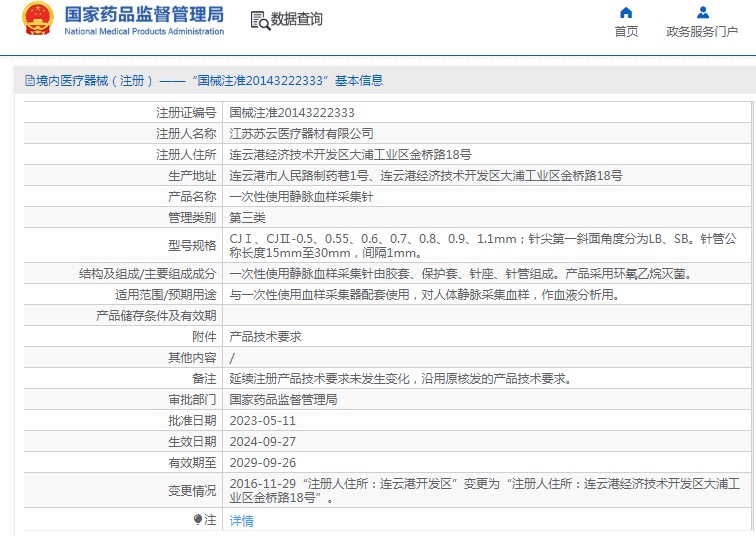Select approval department value 国家药品监督管理局
Image resolution: width=756 pixels, height=536 pixels.
[284, 400]
